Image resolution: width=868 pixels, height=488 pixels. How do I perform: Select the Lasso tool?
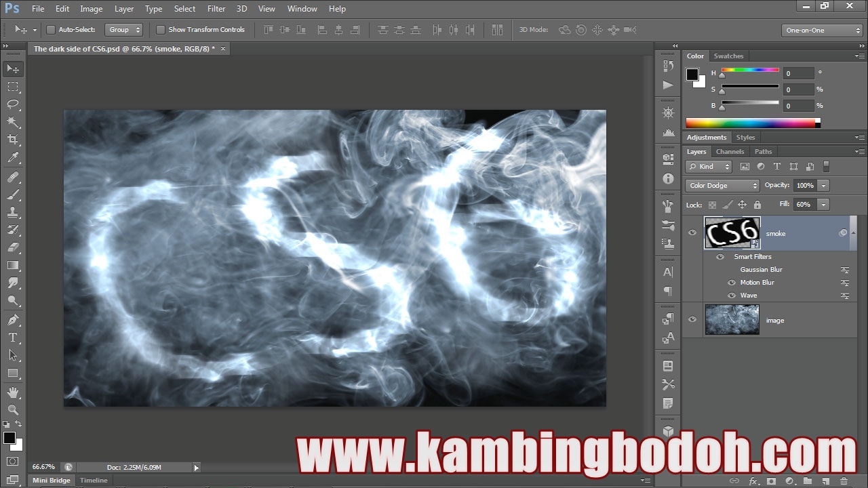point(13,104)
